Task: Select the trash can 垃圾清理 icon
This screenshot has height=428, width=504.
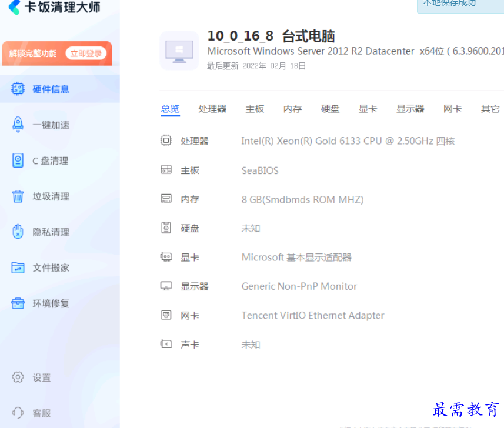Action: 18,196
